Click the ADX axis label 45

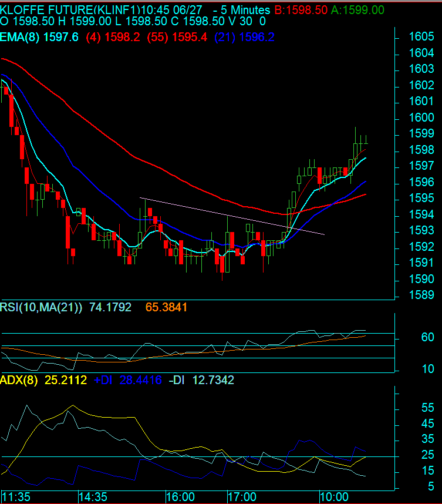click(x=427, y=424)
